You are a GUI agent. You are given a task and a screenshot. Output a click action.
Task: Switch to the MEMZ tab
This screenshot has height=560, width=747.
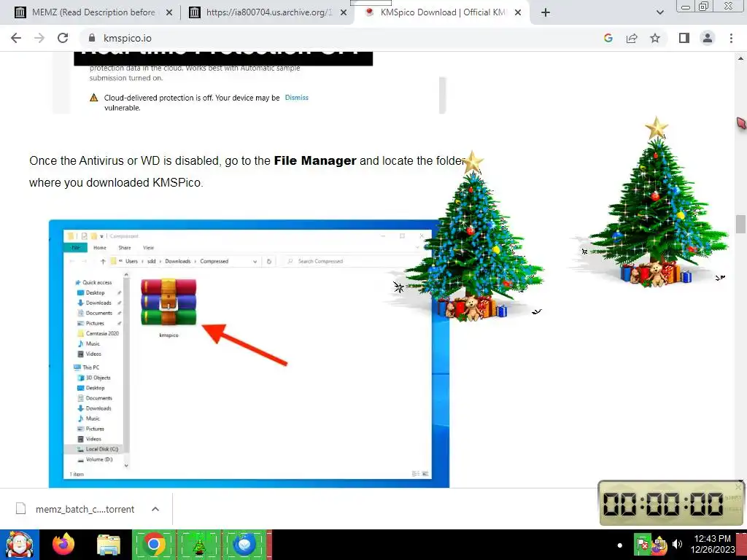(93, 12)
